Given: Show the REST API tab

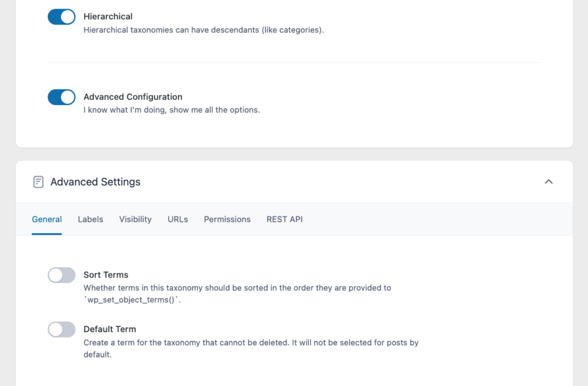Looking at the screenshot, I should [285, 219].
